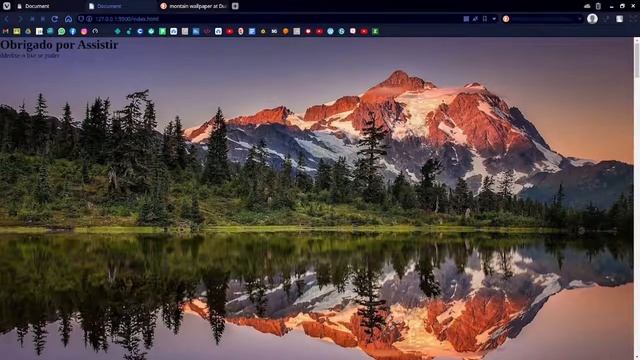Open the Vivaldi main menu icon
Image resolution: width=640 pixels, height=360 pixels.
[x=7, y=6]
